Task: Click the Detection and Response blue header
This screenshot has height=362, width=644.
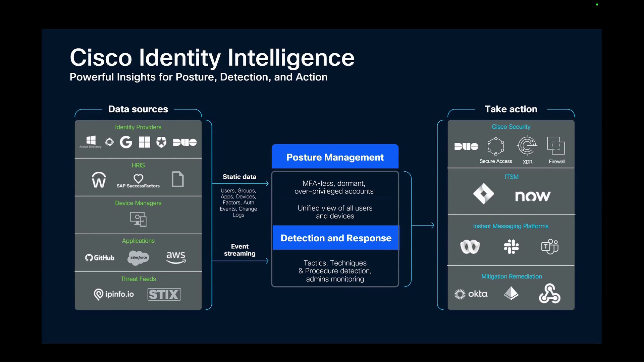Action: [x=336, y=238]
